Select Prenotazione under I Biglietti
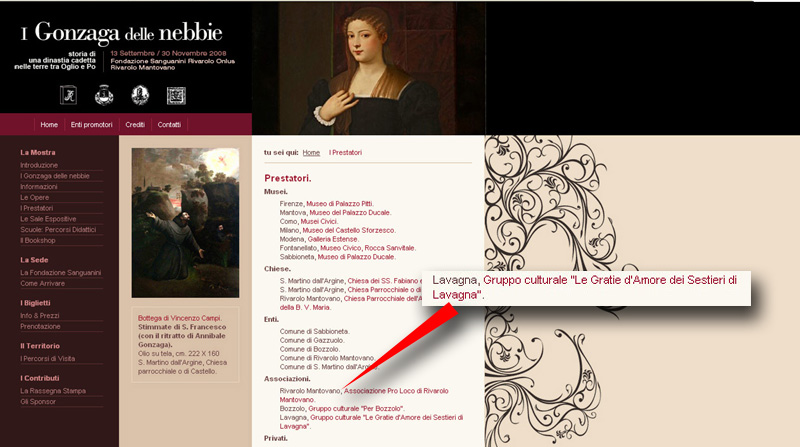800x447 pixels. tap(40, 327)
